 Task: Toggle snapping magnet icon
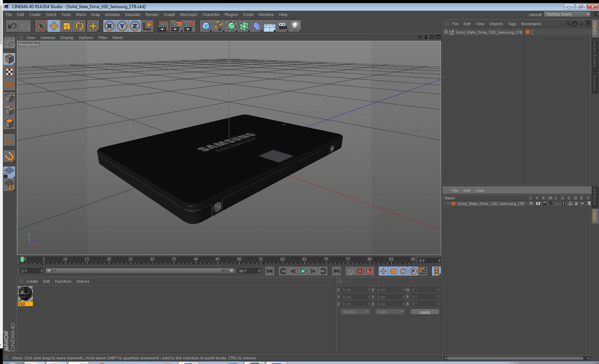9,156
